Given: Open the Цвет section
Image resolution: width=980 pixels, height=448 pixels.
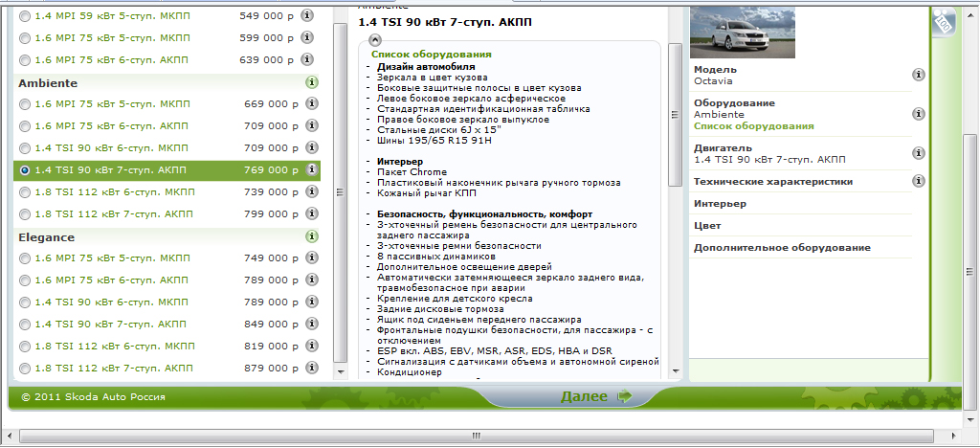Looking at the screenshot, I should (707, 226).
